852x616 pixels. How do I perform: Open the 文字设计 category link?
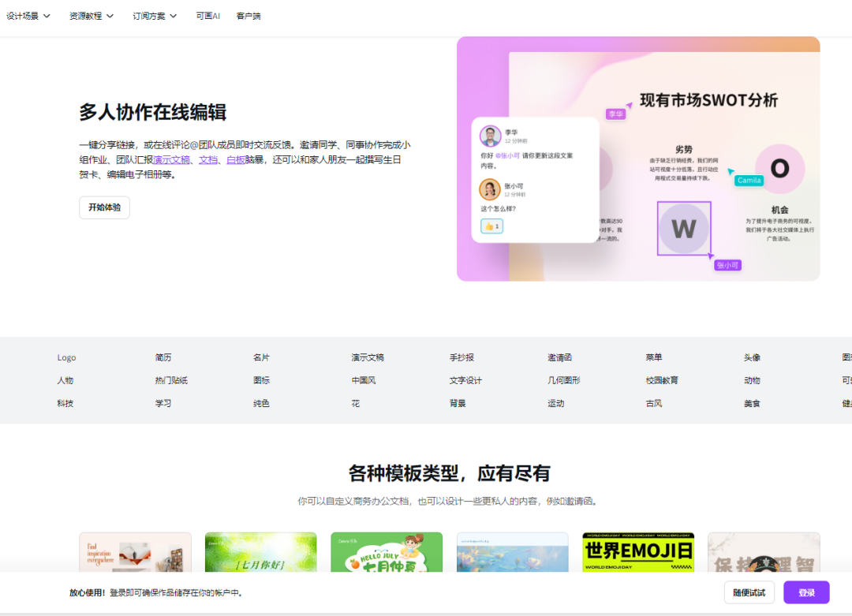465,380
